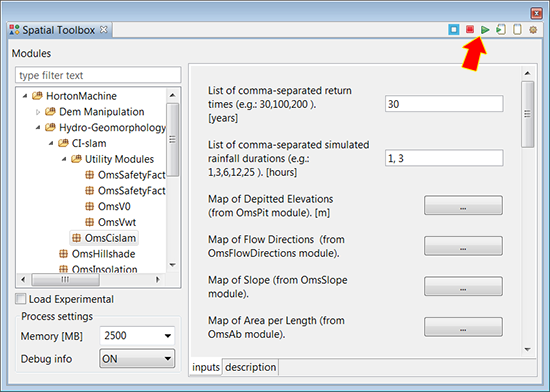Browse for the Map of Slope file
Viewport: 550px width, 392px height.
coord(463,286)
